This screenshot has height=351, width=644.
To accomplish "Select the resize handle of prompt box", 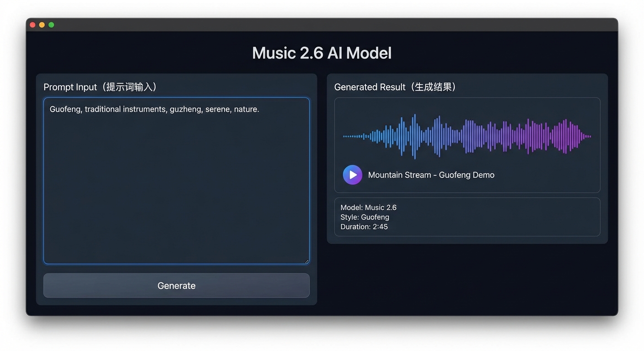I will pyautogui.click(x=306, y=261).
